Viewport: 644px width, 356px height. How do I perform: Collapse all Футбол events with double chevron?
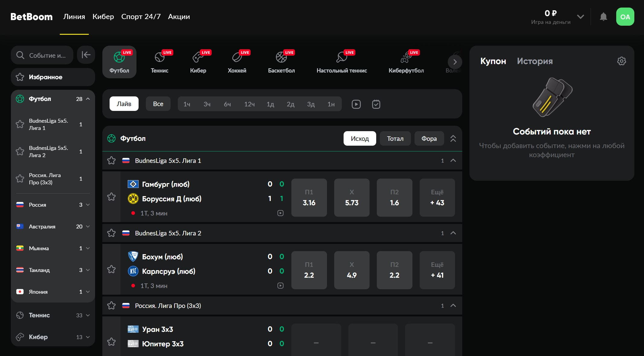pos(453,138)
